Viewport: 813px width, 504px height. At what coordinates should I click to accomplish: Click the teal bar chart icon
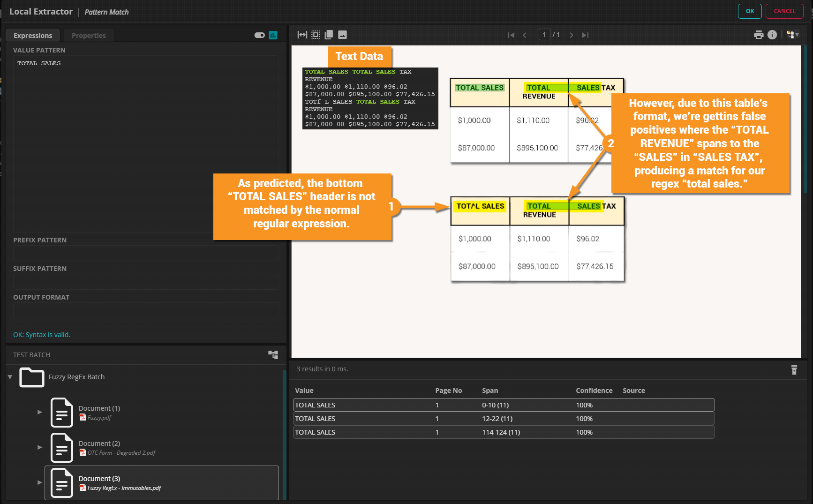pos(273,35)
